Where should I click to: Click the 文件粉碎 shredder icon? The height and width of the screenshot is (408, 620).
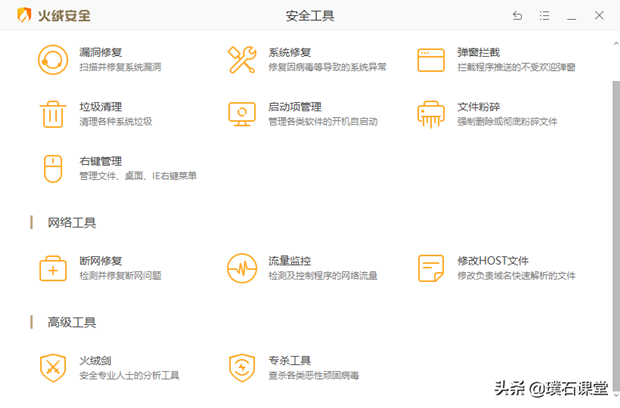coord(431,114)
